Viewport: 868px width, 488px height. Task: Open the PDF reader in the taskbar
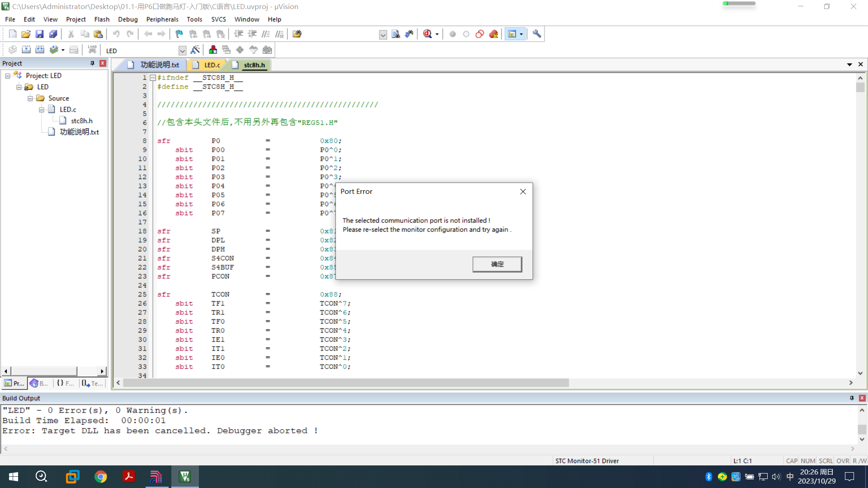click(x=129, y=477)
